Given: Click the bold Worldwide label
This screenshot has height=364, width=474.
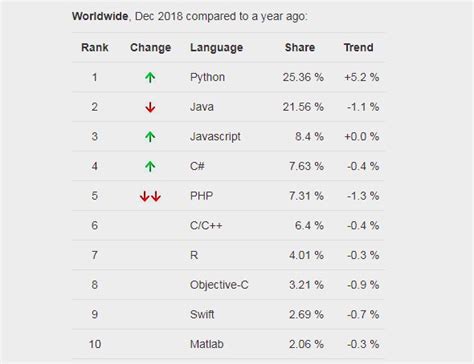Looking at the screenshot, I should 100,16.
